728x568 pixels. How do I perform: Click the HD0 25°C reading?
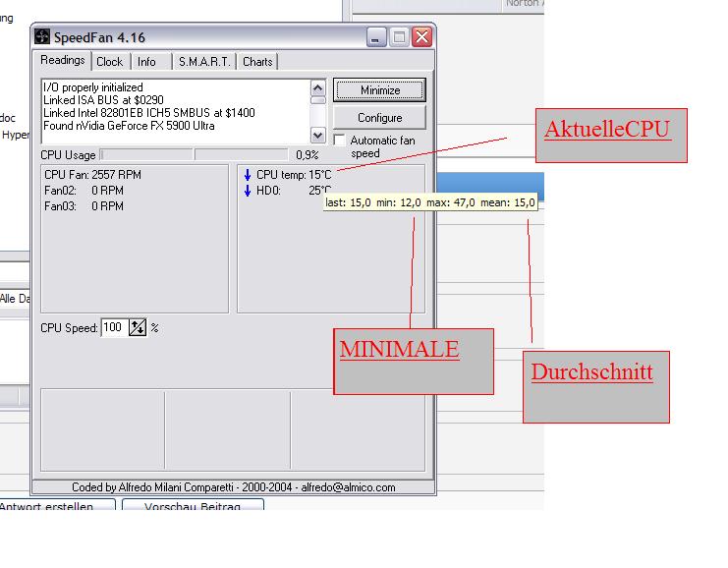click(294, 191)
